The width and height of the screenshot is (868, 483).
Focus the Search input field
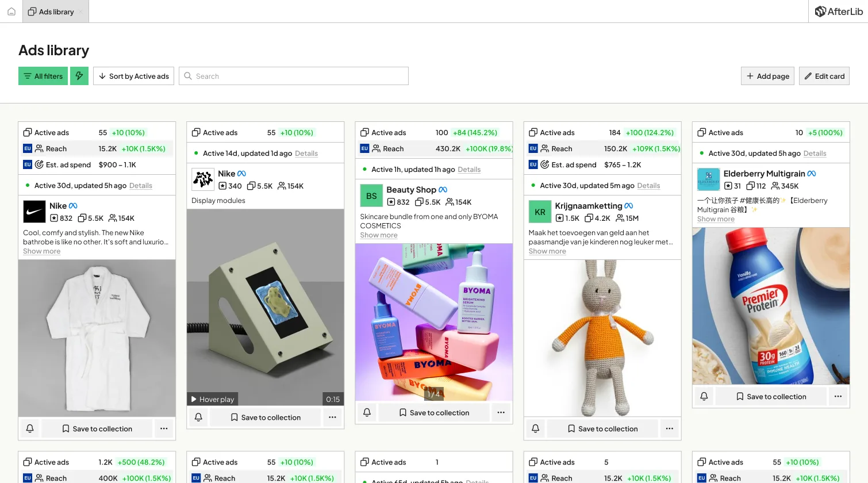tap(294, 76)
